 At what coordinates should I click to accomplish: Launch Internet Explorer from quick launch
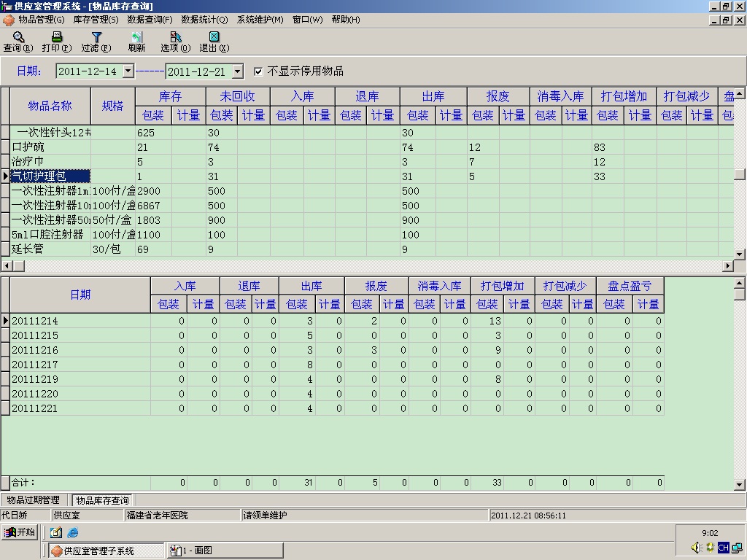(x=73, y=532)
